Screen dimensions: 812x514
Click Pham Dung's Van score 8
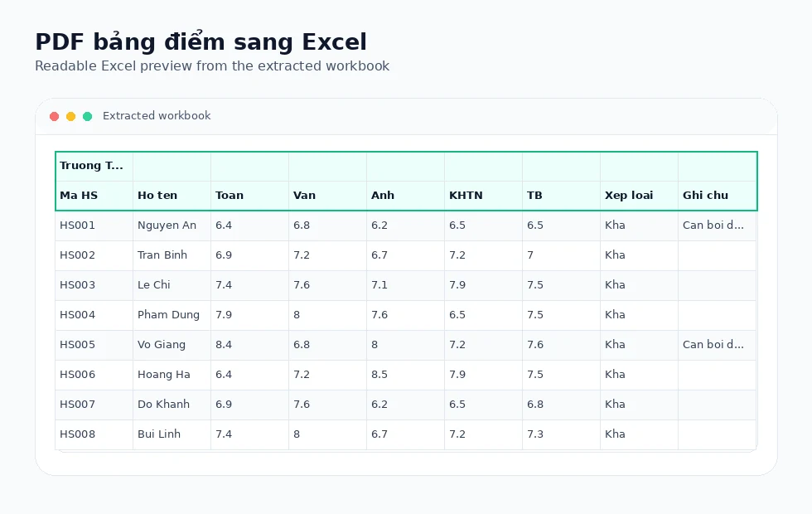(x=328, y=315)
